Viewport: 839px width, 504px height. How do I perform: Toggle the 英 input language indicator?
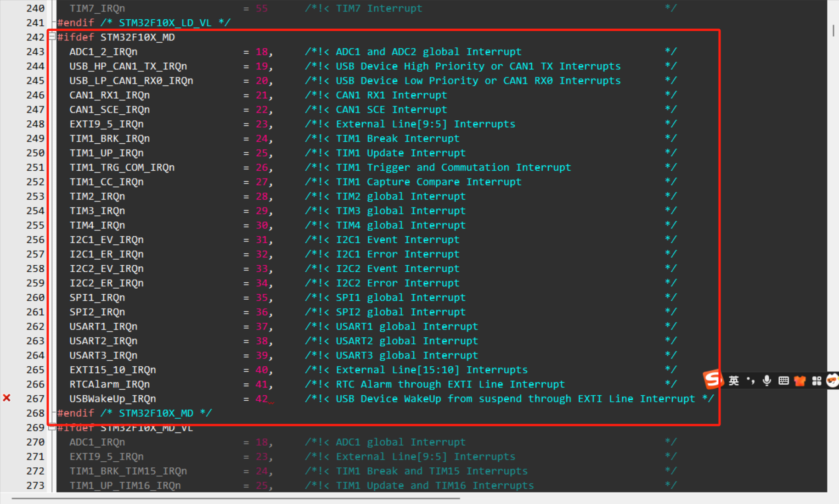tap(733, 380)
